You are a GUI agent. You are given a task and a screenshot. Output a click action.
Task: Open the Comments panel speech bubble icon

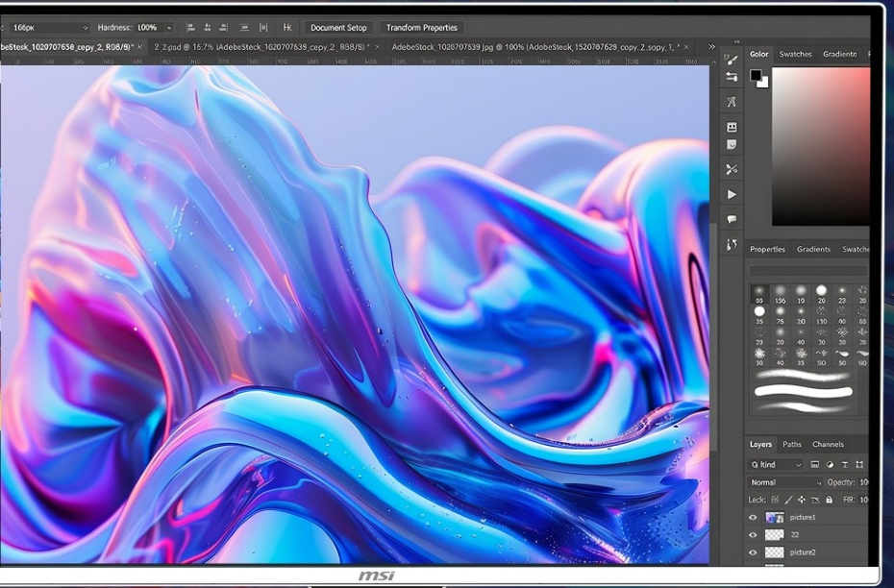(732, 219)
